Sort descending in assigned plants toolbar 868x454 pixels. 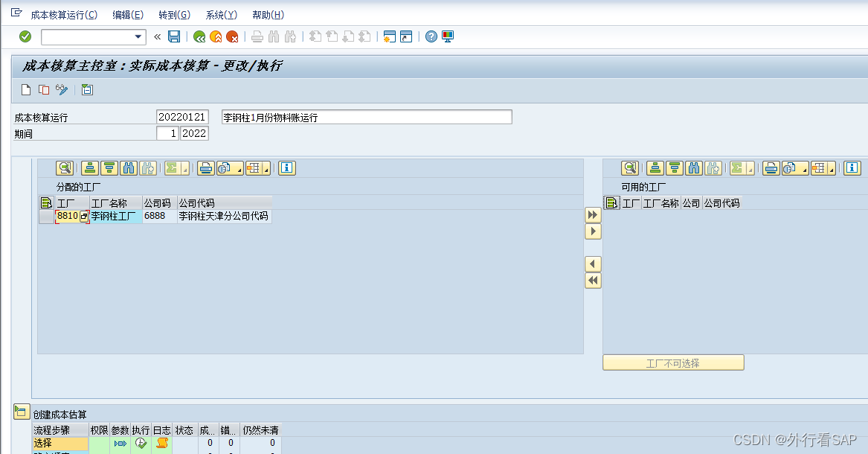pos(109,167)
